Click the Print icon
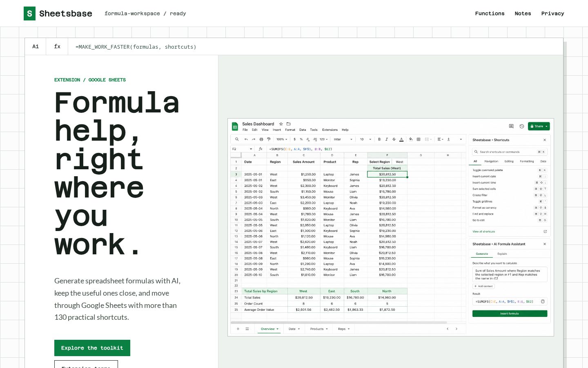The width and height of the screenshot is (588, 368). point(261,139)
